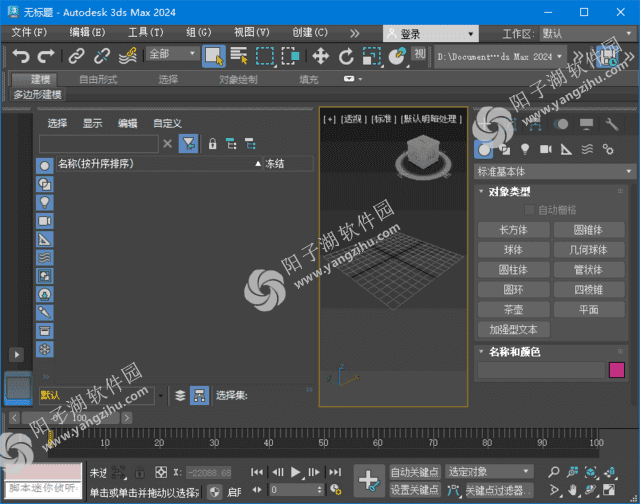Click the large set key plus button
The image size is (640, 504).
(x=369, y=481)
